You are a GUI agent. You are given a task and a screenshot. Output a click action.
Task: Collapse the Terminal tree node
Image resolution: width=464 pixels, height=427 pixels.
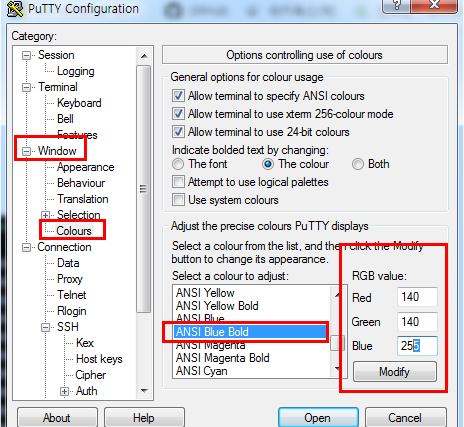[26, 87]
